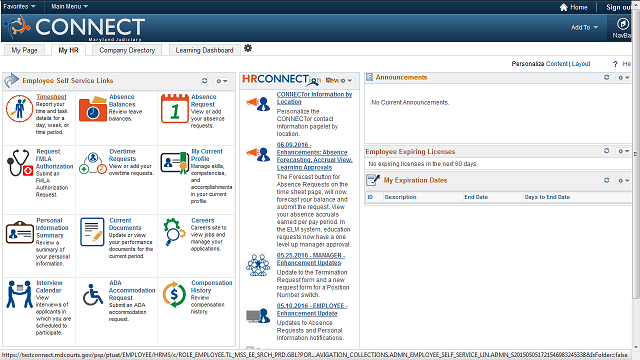The image size is (640, 360).
Task: Click the FMLA stethoscope icon
Action: 19,162
